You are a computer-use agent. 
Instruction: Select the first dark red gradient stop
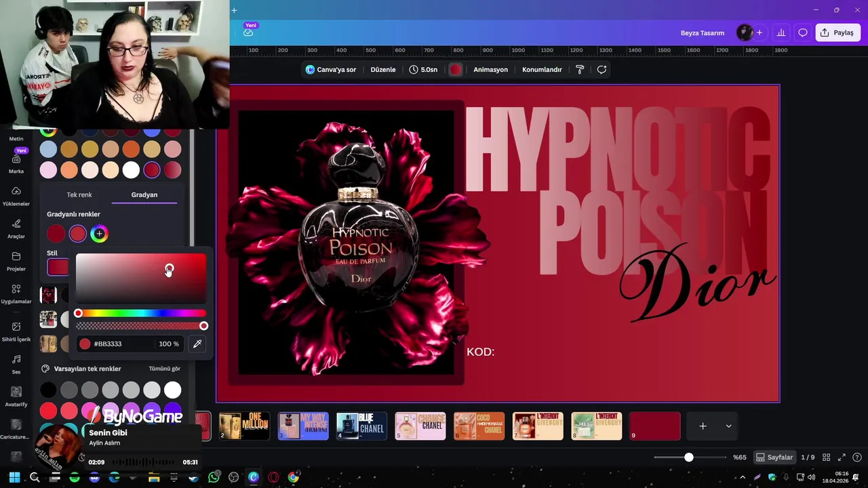click(x=56, y=234)
